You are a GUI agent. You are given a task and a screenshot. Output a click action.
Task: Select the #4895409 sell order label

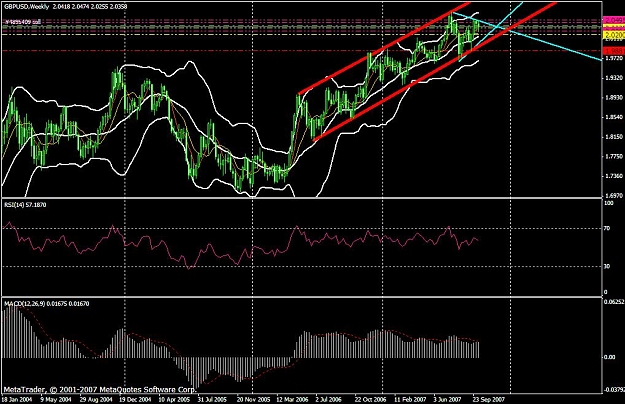(23, 22)
